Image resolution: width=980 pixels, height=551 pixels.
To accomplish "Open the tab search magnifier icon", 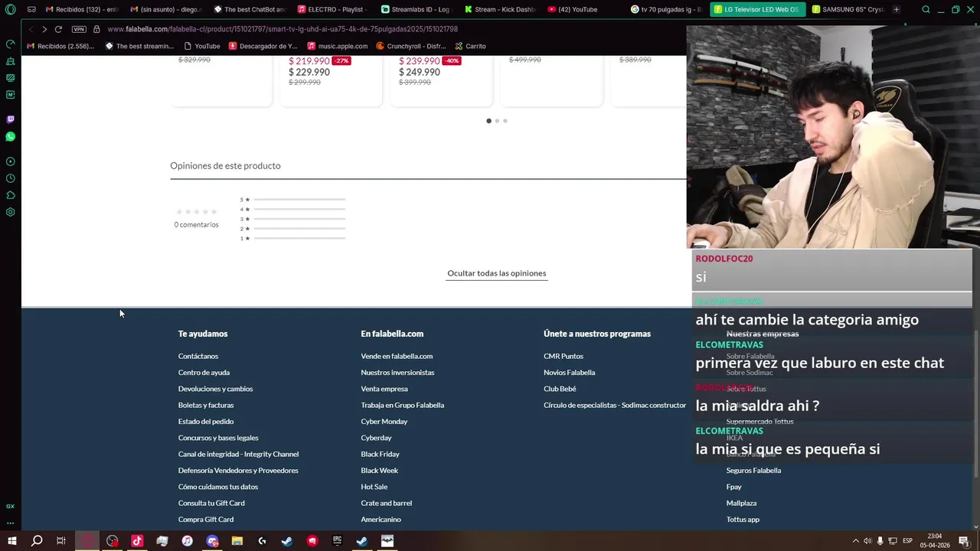I will coord(926,9).
